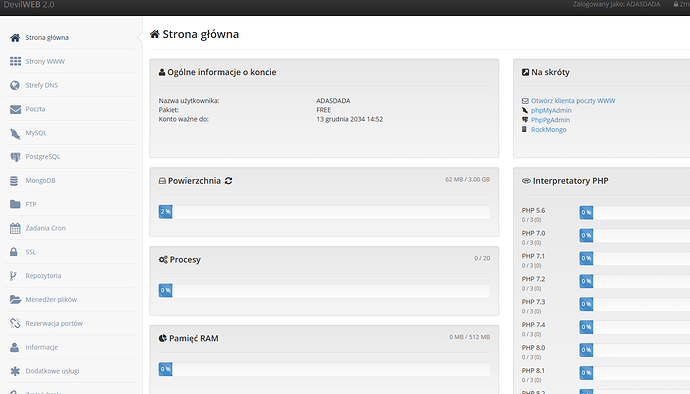The height and width of the screenshot is (394, 690).
Task: Click the date 13 grudnia 2034 14:52
Action: [349, 119]
